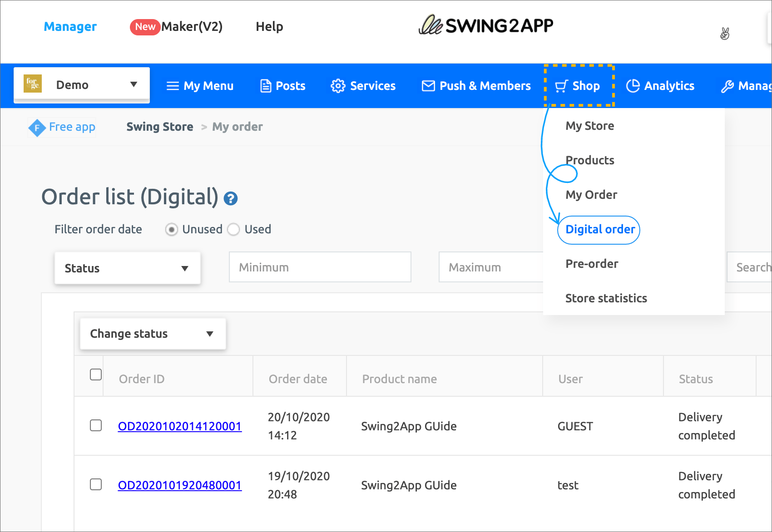Screen dimensions: 772x532
Task: Click the Services gear icon
Action: [338, 86]
